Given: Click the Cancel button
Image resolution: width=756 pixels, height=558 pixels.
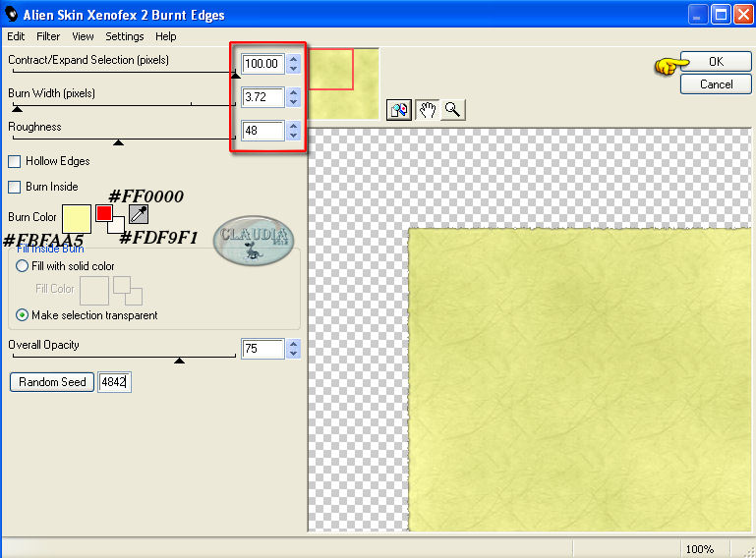Looking at the screenshot, I should tap(716, 84).
